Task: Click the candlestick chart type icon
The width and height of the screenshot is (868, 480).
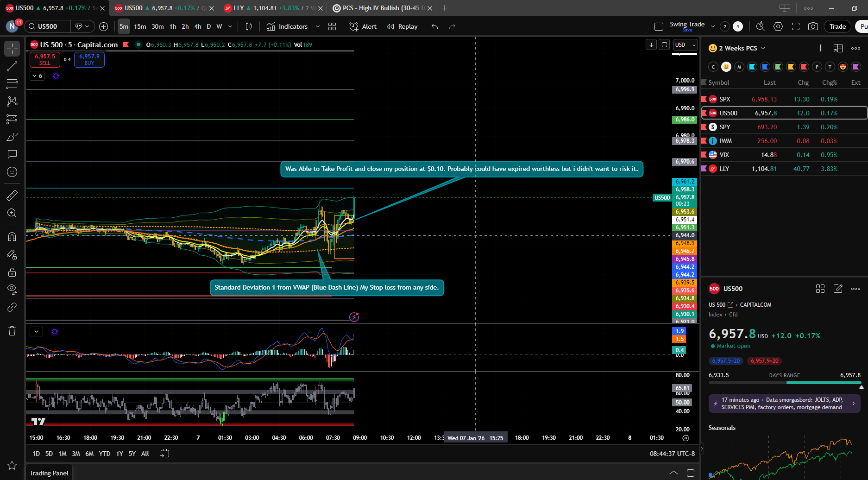Action: tap(249, 26)
